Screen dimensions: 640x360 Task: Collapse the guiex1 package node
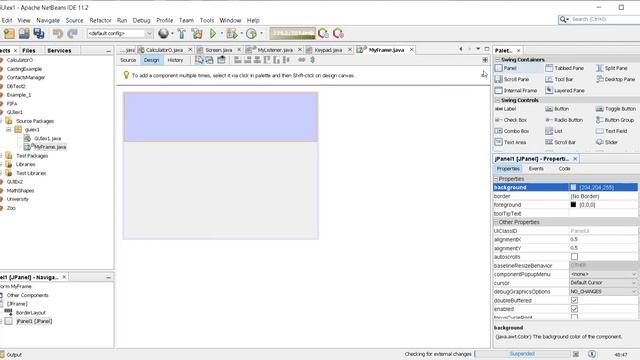(x=9, y=129)
